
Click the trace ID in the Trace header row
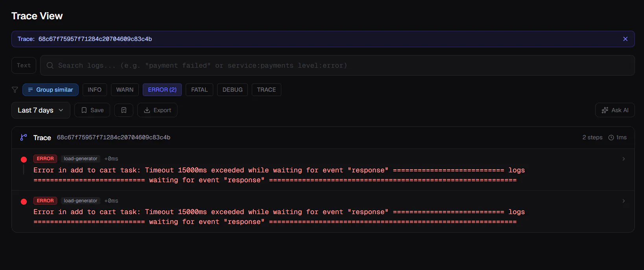click(x=114, y=137)
